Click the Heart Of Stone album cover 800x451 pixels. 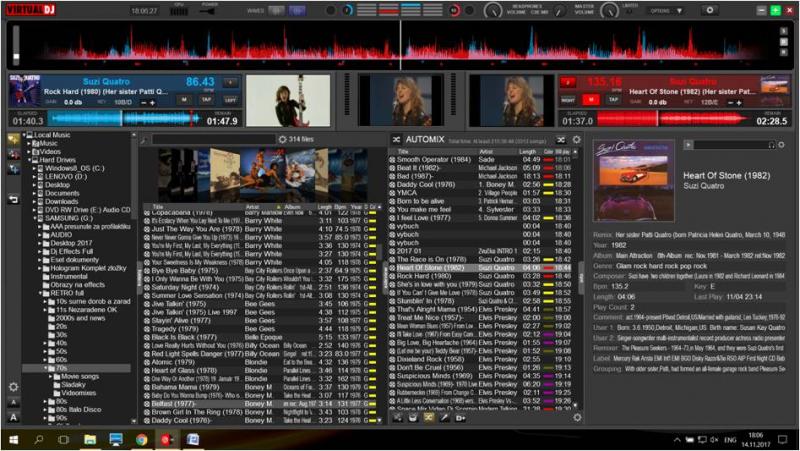pos(633,181)
